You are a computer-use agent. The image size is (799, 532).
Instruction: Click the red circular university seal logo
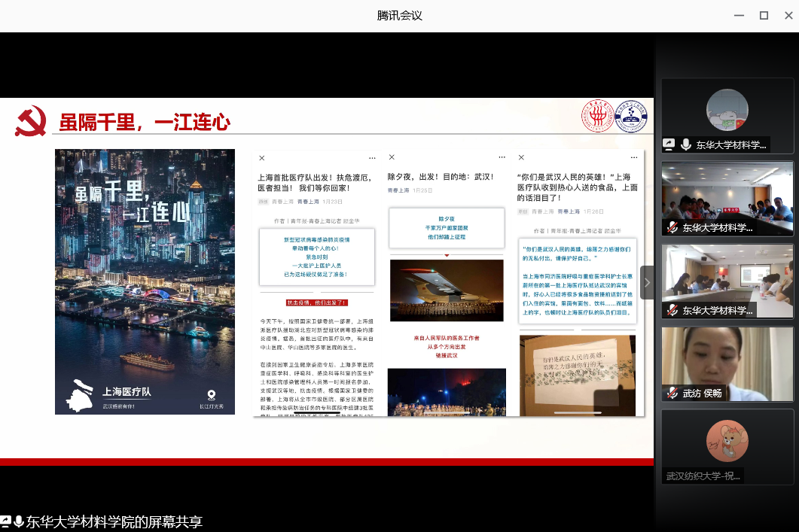pos(596,117)
